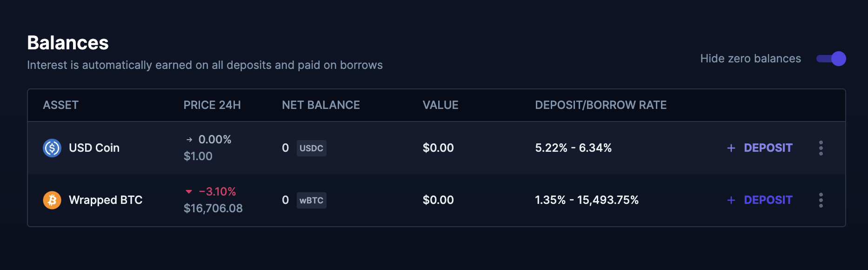This screenshot has width=868, height=270.
Task: Click the USDC ticker badge
Action: point(312,148)
